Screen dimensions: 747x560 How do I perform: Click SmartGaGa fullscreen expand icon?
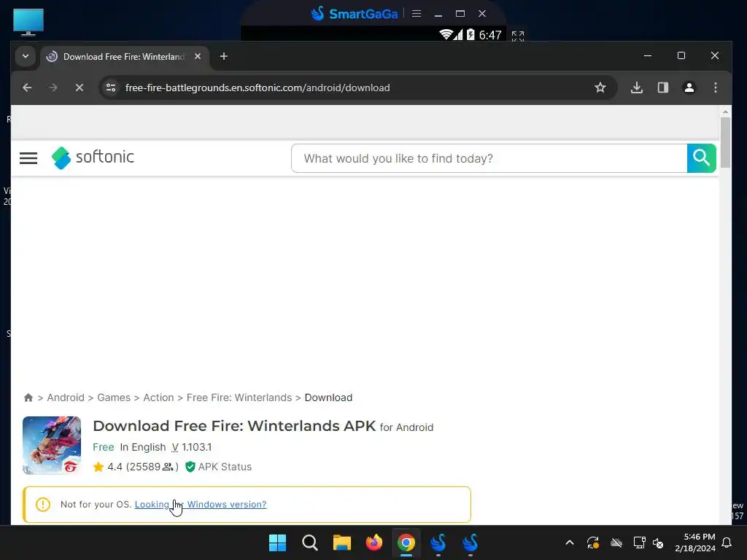518,36
